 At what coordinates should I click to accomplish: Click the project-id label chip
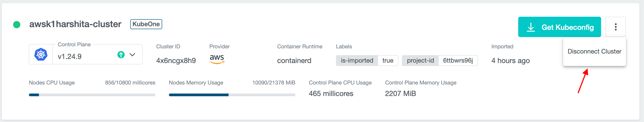[x=439, y=61]
